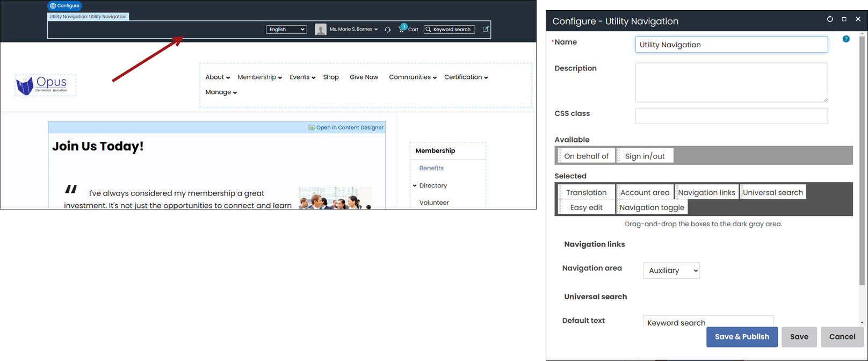Click the Opus logo
This screenshot has width=868, height=361.
[46, 85]
